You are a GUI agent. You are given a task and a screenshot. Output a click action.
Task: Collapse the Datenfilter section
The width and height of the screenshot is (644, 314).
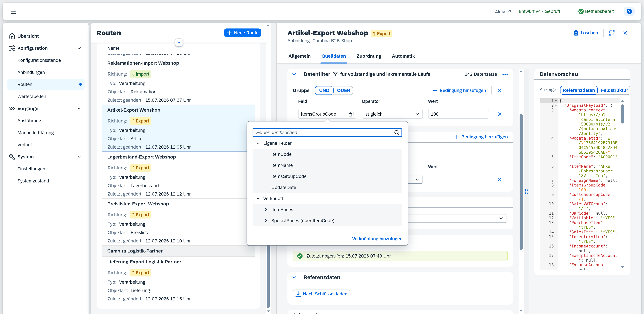[x=294, y=74]
